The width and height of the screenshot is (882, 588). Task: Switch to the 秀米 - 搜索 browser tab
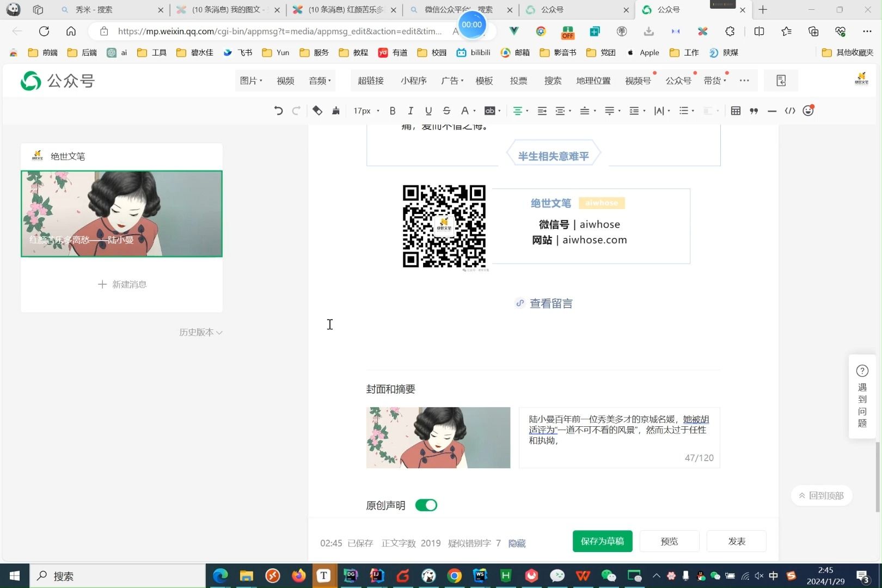112,10
